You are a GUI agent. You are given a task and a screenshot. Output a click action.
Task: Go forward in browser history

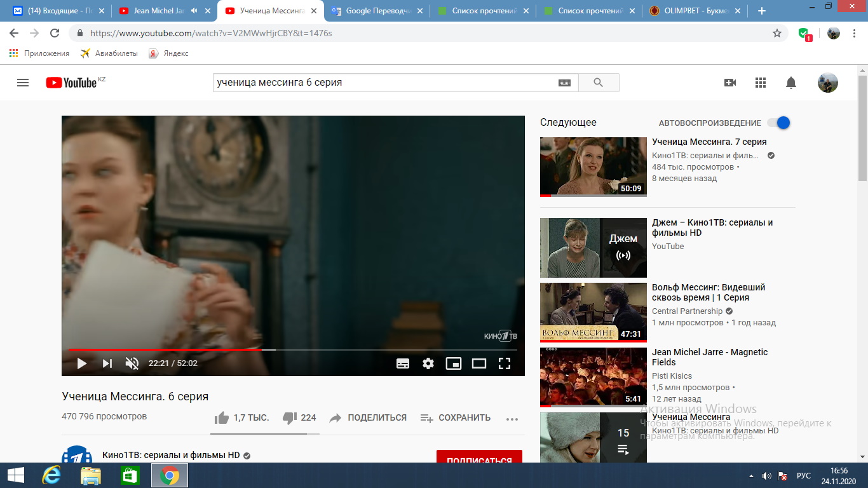[34, 33]
